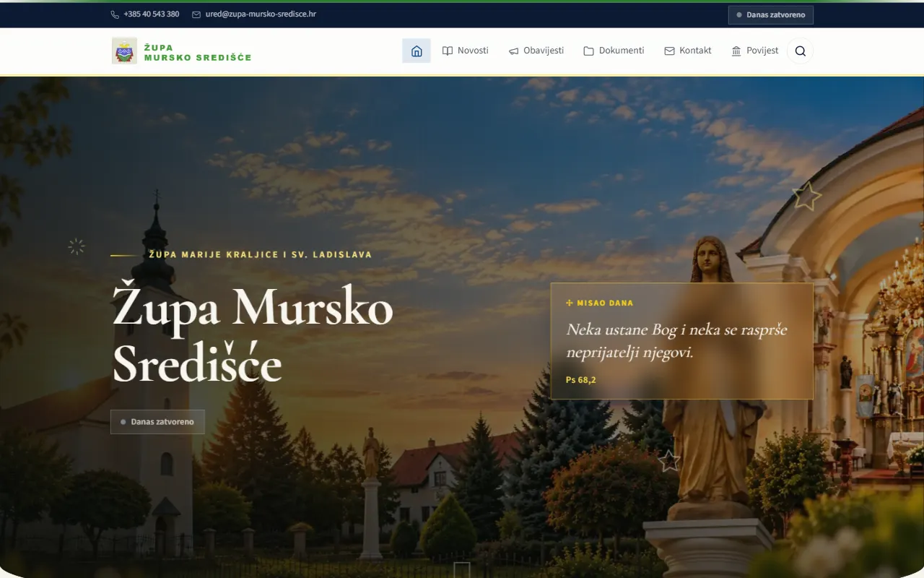Image resolution: width=924 pixels, height=578 pixels.
Task: Click the quote 'Neka ustane Bog' text
Action: 677,341
